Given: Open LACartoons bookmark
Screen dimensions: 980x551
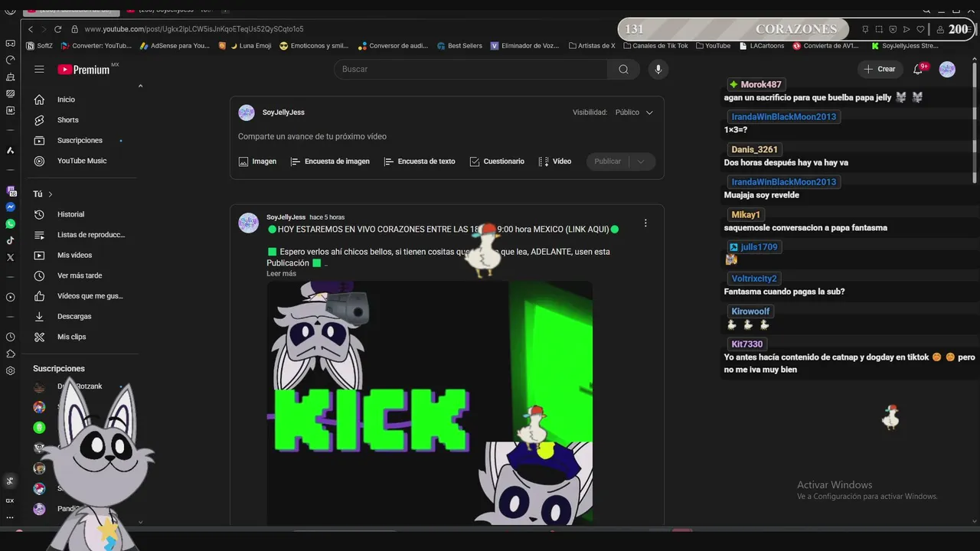Looking at the screenshot, I should 762,46.
